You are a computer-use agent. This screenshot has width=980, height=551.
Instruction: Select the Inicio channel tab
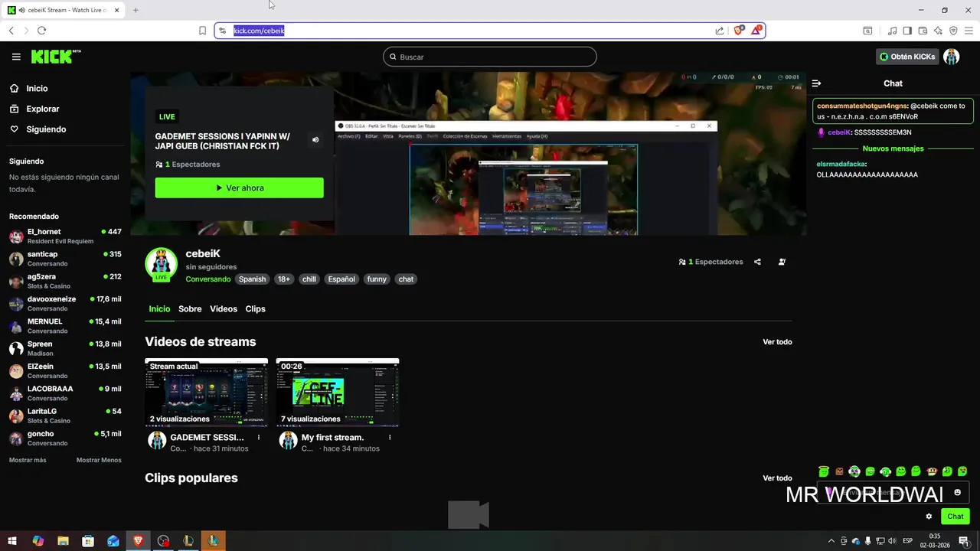click(159, 309)
